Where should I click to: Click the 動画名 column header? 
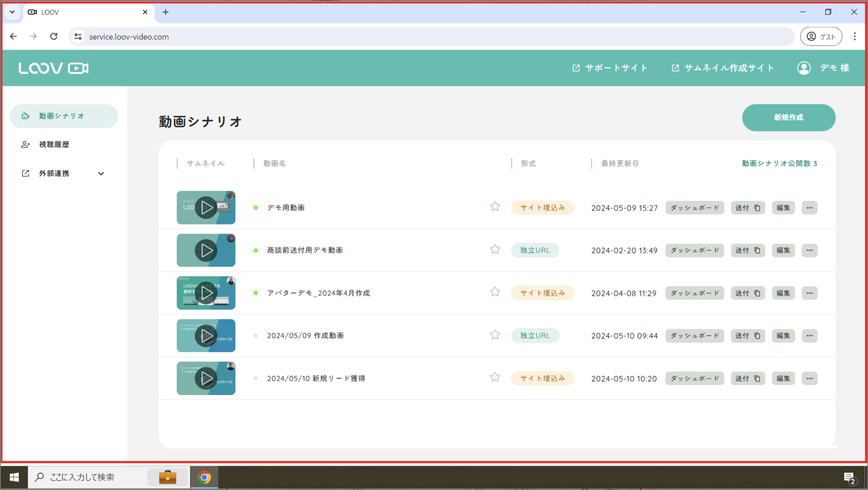point(274,163)
